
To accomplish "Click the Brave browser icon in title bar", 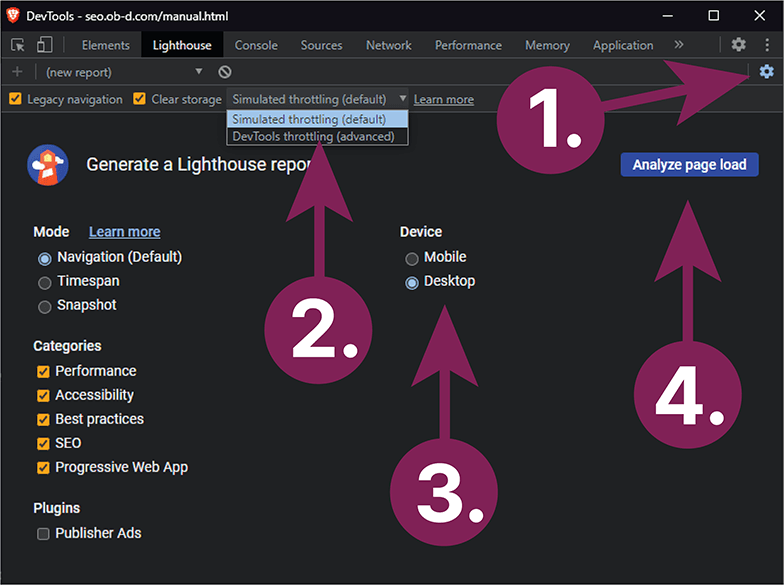I will 12,16.
